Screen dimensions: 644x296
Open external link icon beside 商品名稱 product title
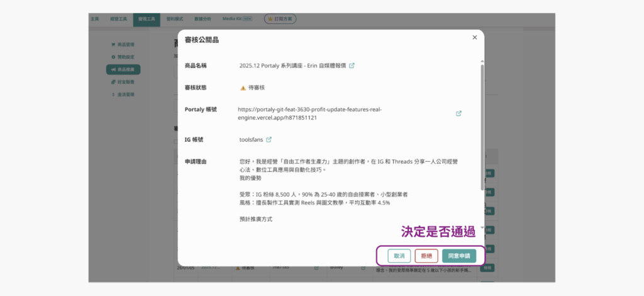352,65
